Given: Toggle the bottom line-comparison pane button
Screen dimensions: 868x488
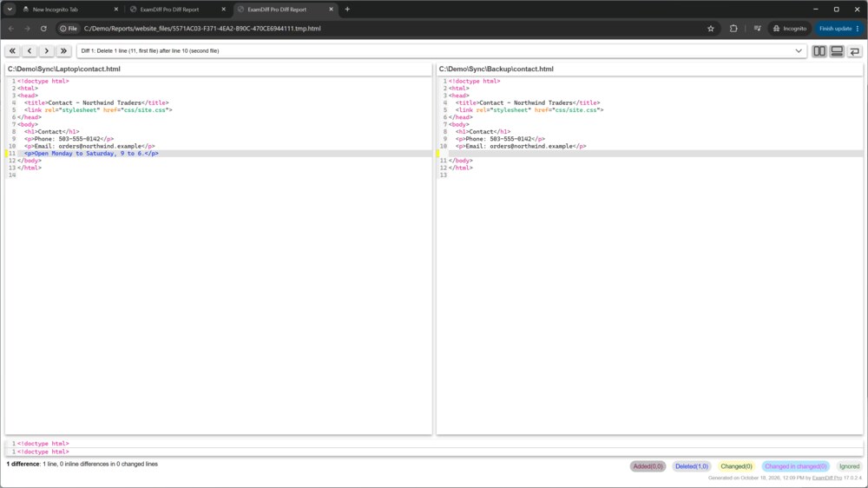Looking at the screenshot, I should tap(837, 51).
